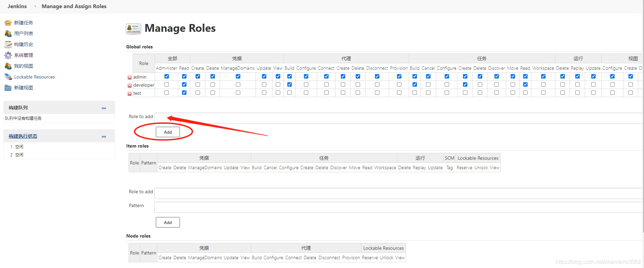Screen dimensions: 644x268
Task: Focus the Item roles Pattern field
Action: (x=398, y=207)
